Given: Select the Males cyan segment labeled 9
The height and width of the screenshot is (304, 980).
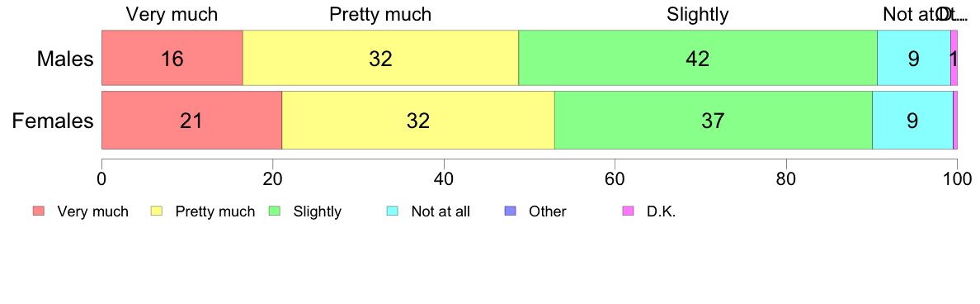Looking at the screenshot, I should pyautogui.click(x=914, y=58).
